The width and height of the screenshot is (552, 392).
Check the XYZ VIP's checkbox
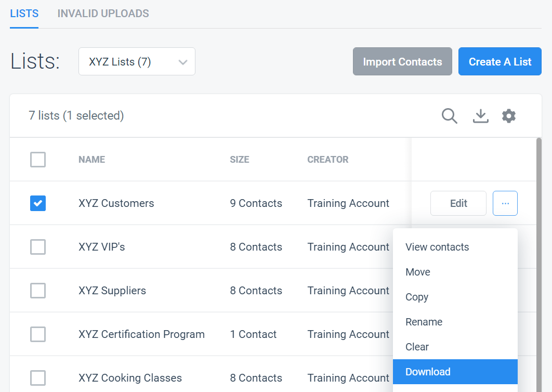(x=38, y=247)
